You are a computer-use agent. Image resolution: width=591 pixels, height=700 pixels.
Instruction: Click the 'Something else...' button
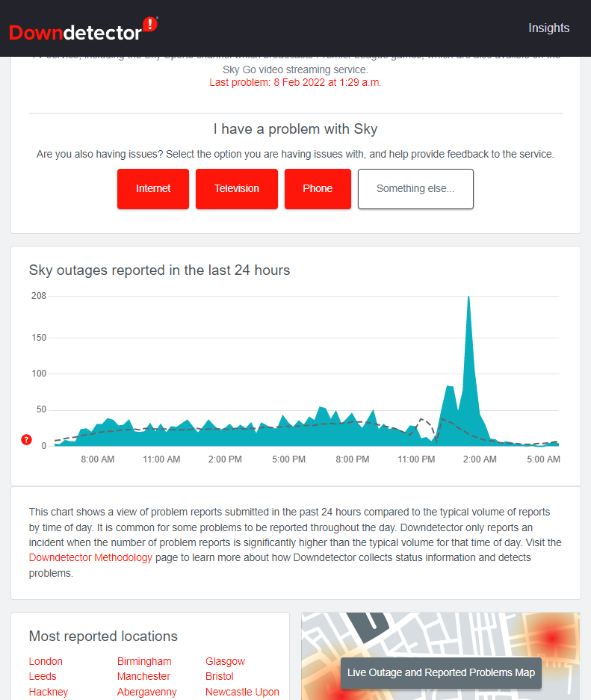click(x=415, y=189)
